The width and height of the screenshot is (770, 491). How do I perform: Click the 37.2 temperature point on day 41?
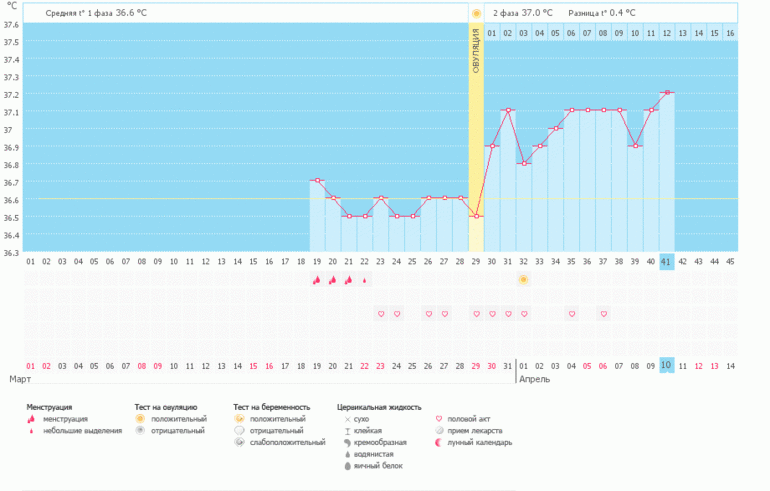667,93
